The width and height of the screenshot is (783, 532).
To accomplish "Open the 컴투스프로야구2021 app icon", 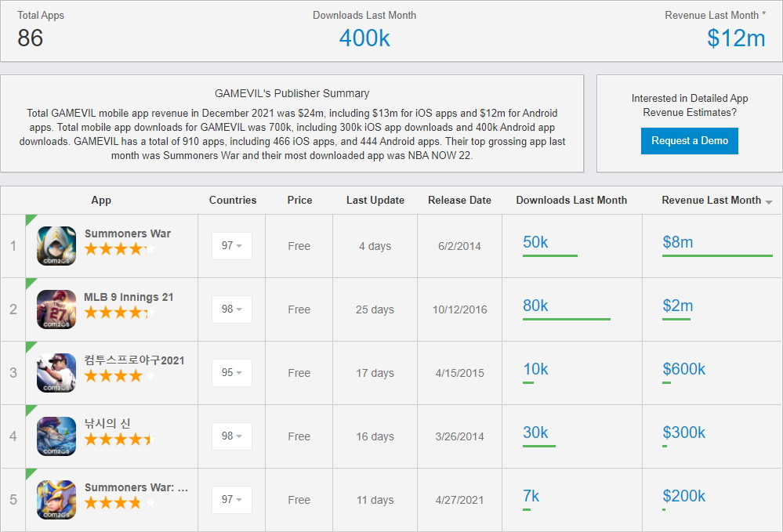I will (56, 372).
